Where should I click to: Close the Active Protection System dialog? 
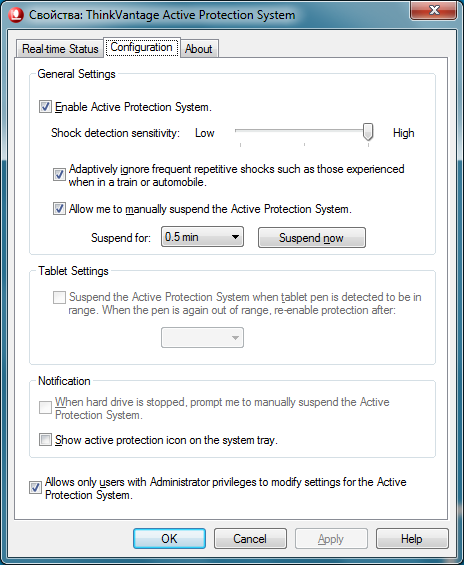click(x=433, y=10)
